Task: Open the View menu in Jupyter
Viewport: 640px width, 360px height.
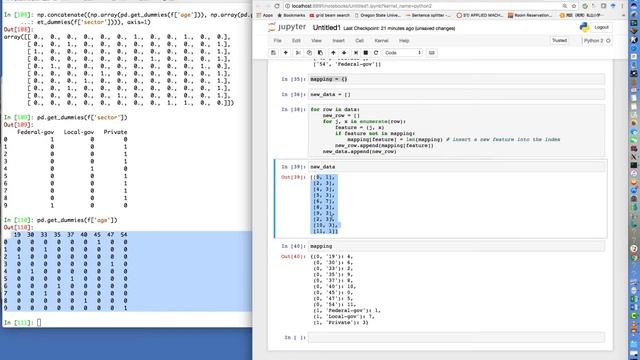Action: (316, 41)
